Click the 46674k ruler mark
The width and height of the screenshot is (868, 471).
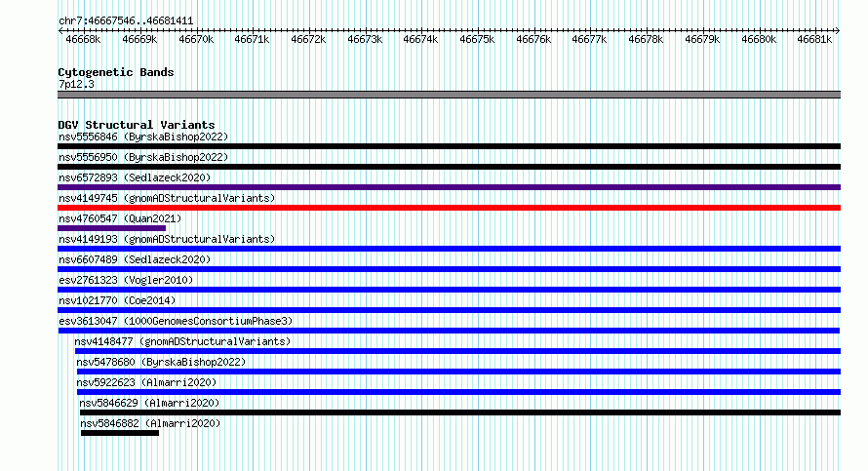(420, 39)
